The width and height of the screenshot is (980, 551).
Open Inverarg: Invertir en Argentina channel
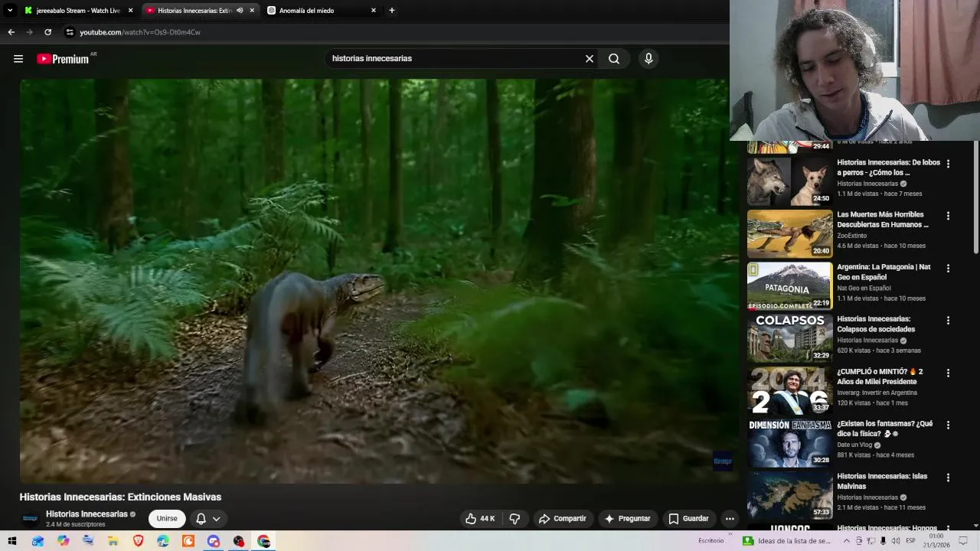click(x=877, y=393)
